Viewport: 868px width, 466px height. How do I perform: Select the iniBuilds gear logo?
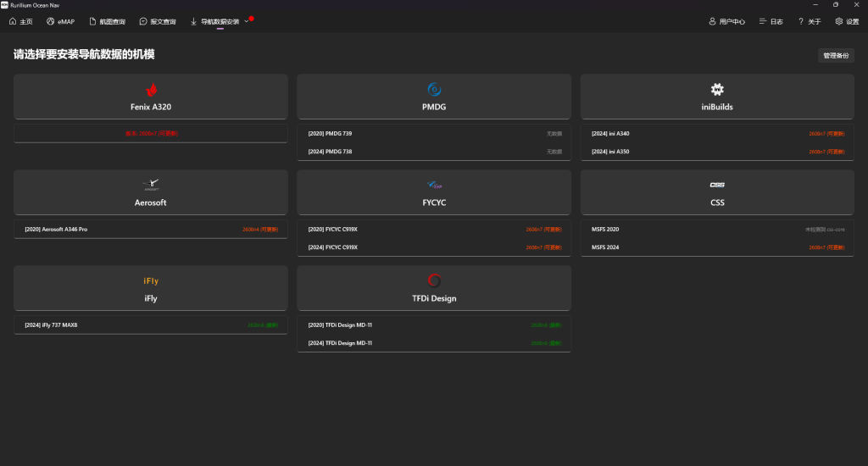pos(717,89)
